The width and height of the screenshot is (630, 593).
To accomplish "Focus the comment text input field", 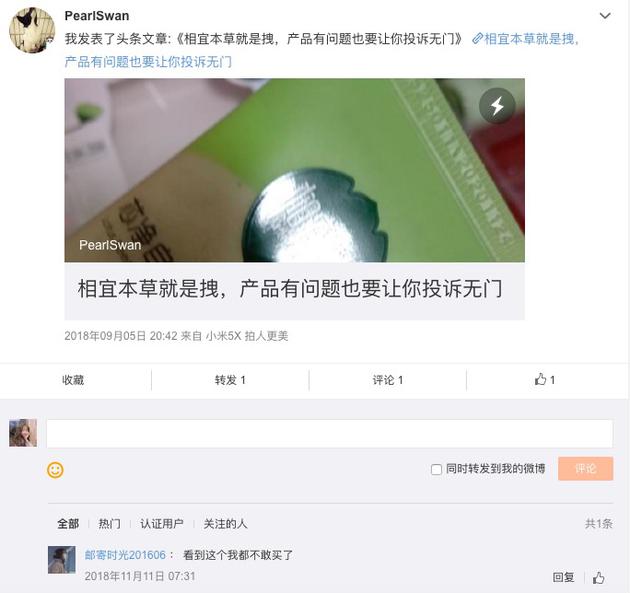I will (329, 433).
